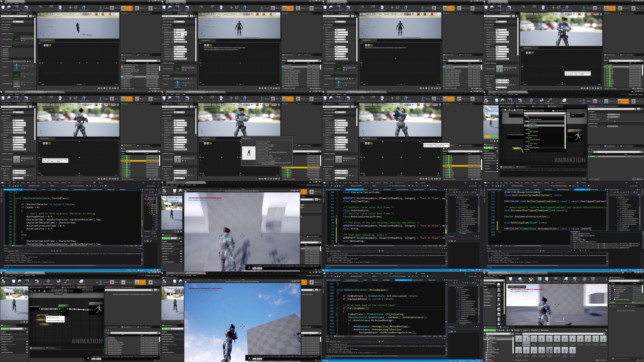Viewport: 644px width, 362px height.
Task: Hide the Cube actor with its World Outliner eye
Action: coord(610,294)
